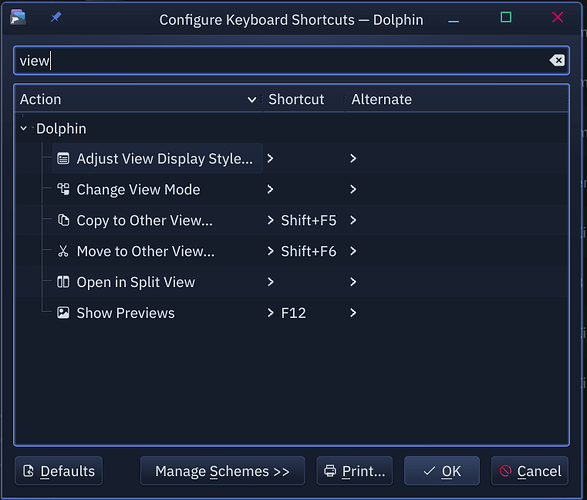Click the scissors icon for Move to Other View

point(63,251)
